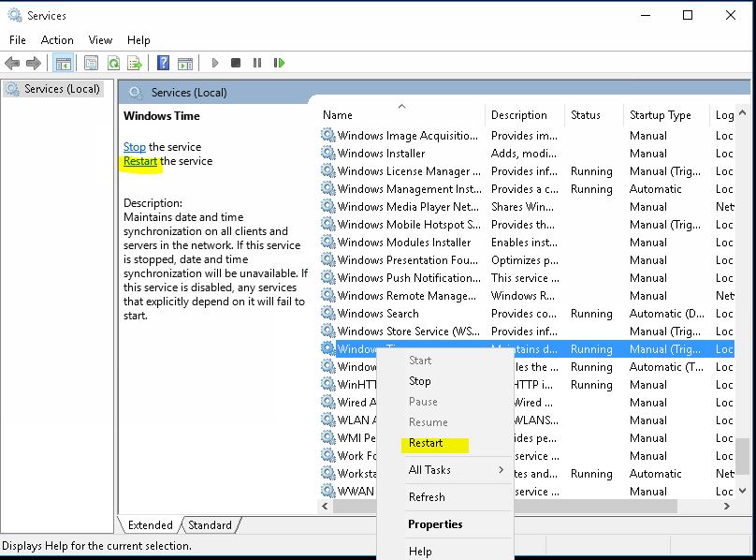The height and width of the screenshot is (560, 756).
Task: Click the vertical scrollbar down arrow
Action: [743, 491]
